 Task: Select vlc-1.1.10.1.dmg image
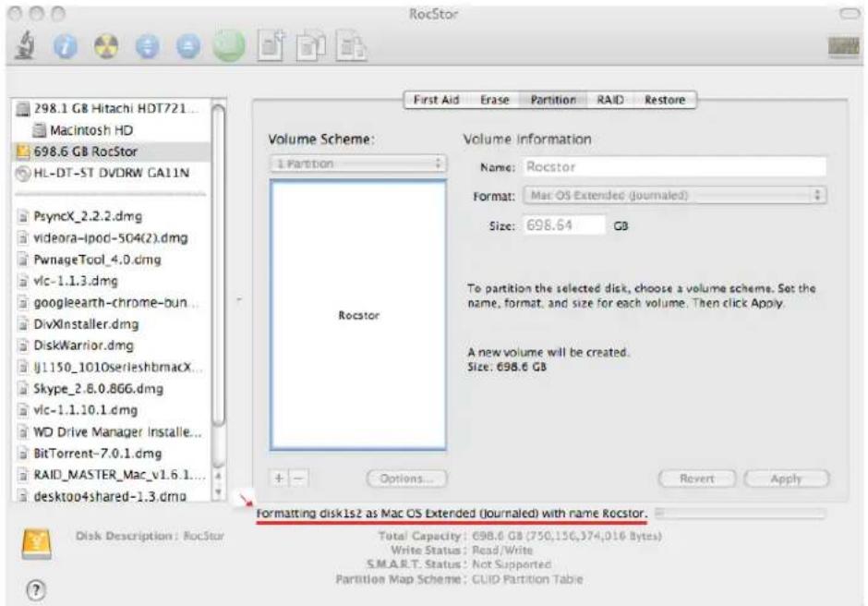tap(112, 410)
